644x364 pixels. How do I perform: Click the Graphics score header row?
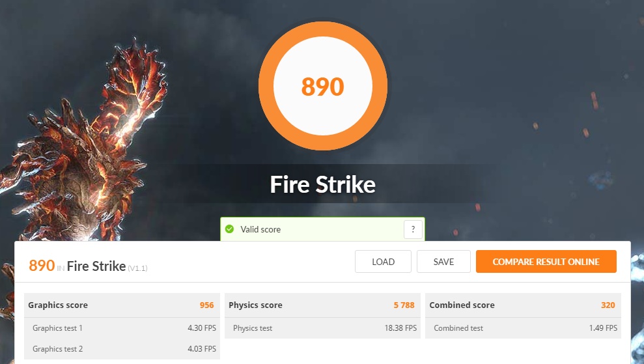(122, 305)
